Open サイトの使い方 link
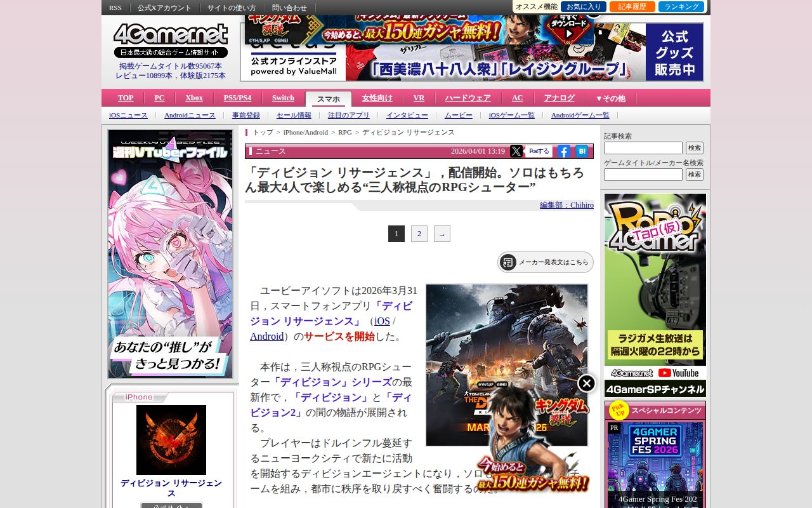The height and width of the screenshot is (508, 812). 232,8
